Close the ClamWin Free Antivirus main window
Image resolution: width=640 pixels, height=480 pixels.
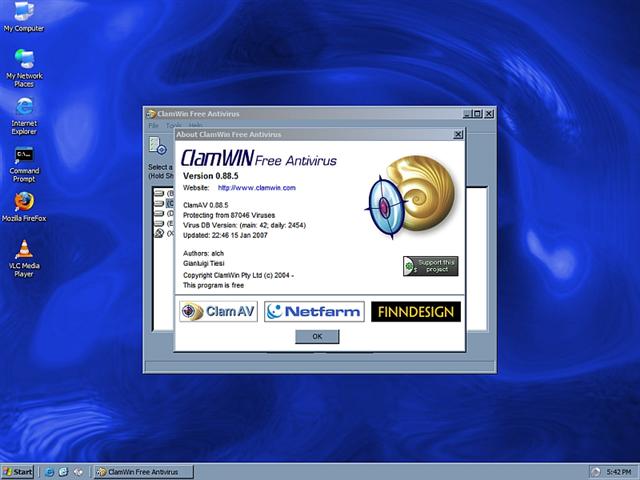point(489,114)
